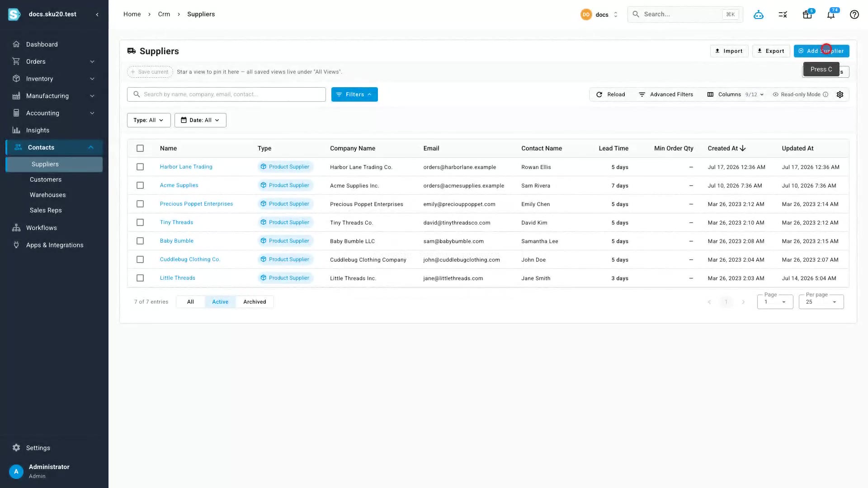Click the supplier search input field
The height and width of the screenshot is (488, 868).
[226, 94]
